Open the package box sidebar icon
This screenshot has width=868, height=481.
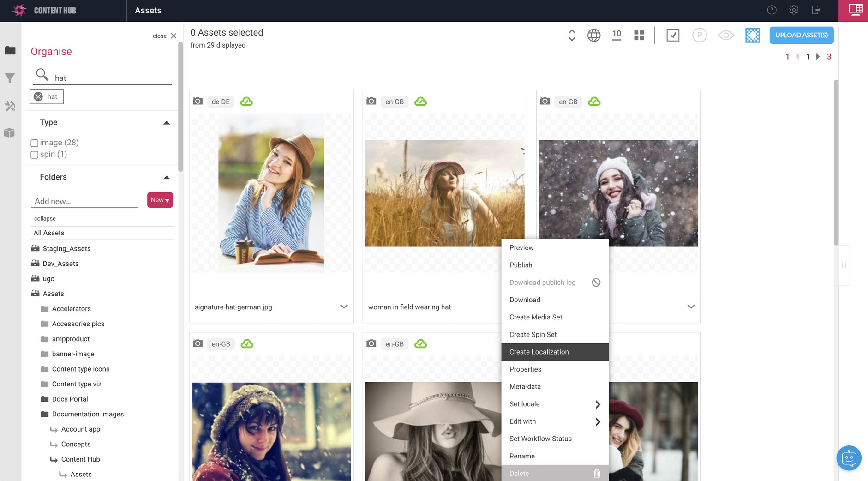click(10, 133)
